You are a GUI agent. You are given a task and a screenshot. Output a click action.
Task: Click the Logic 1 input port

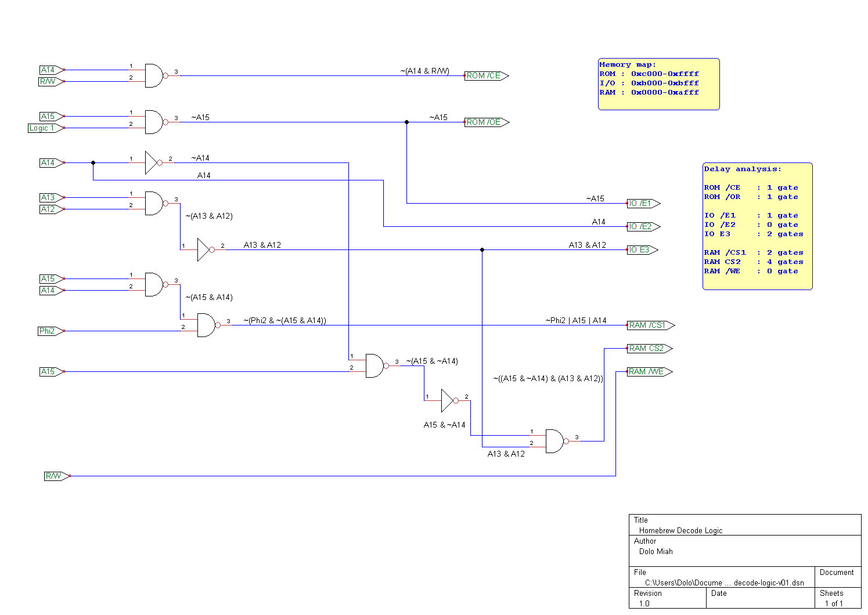pyautogui.click(x=44, y=128)
